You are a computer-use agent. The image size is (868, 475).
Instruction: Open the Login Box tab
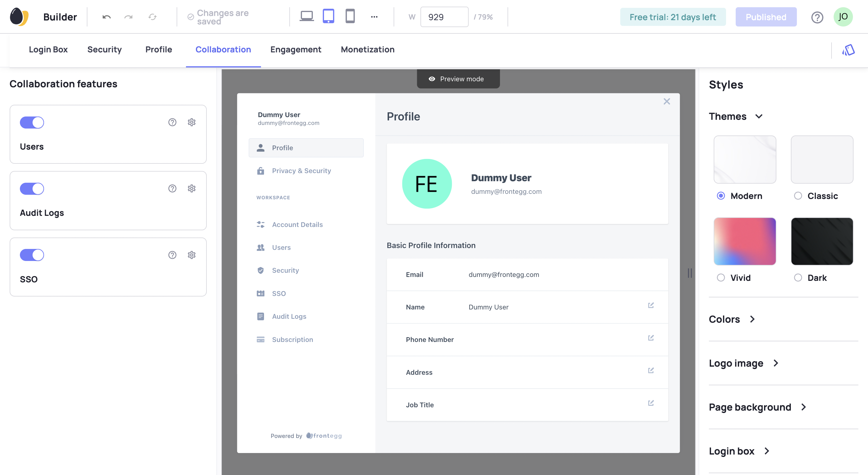[48, 49]
